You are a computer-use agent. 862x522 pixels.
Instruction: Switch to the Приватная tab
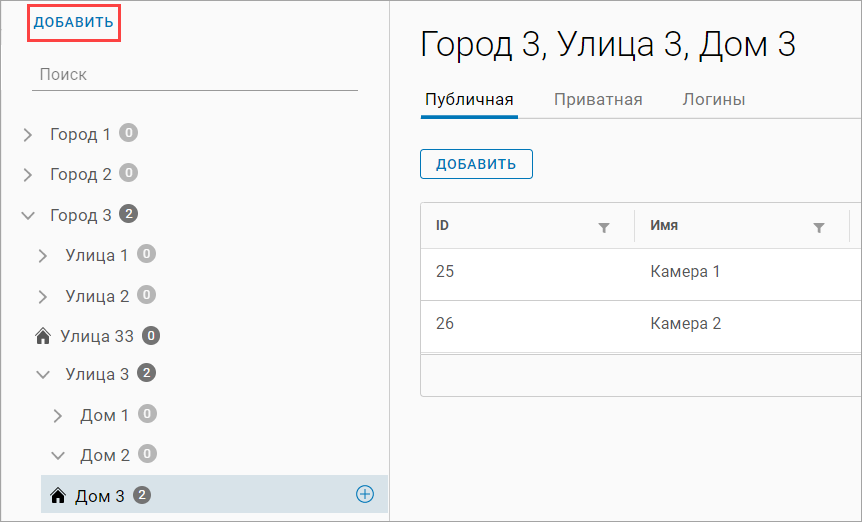(x=598, y=99)
